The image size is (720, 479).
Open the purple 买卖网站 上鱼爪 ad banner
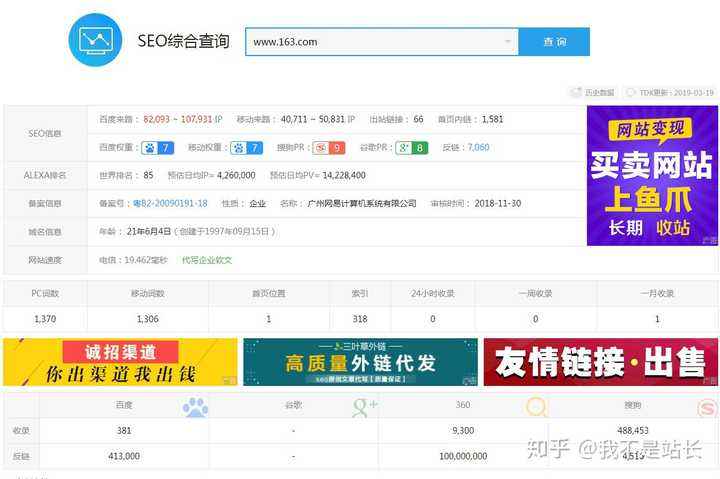click(x=652, y=175)
